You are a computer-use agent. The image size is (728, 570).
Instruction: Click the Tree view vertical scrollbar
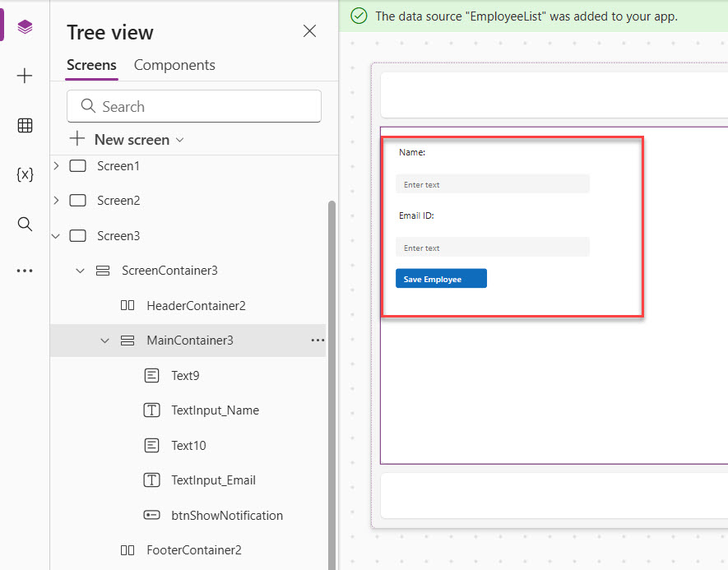[x=332, y=385]
